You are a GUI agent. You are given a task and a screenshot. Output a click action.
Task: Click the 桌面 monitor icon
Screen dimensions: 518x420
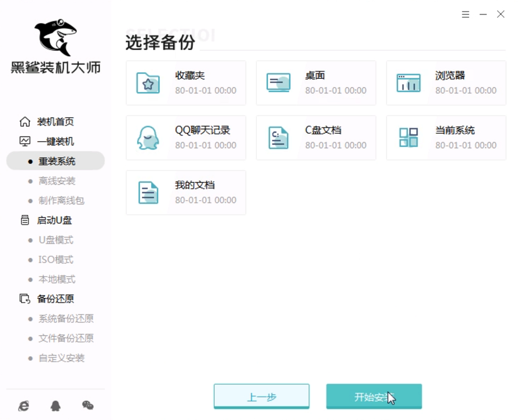(278, 82)
